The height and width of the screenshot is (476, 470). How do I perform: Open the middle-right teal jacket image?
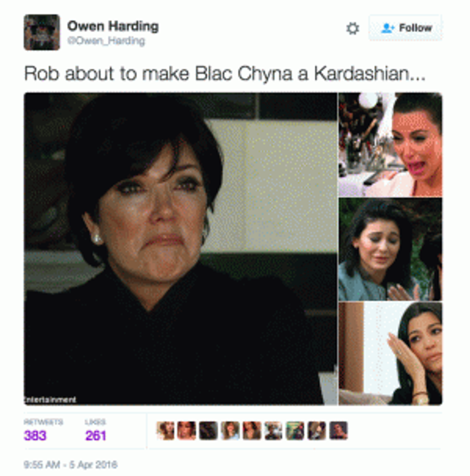[390, 249]
